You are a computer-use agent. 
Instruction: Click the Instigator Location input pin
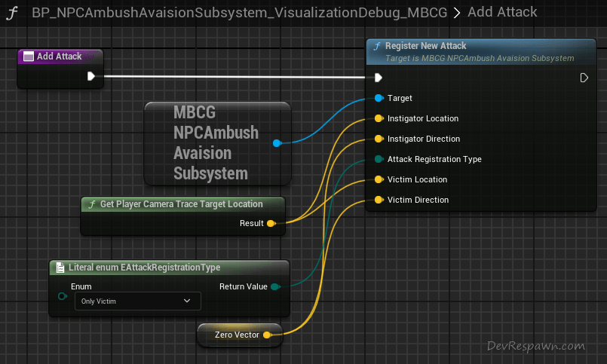tap(379, 118)
